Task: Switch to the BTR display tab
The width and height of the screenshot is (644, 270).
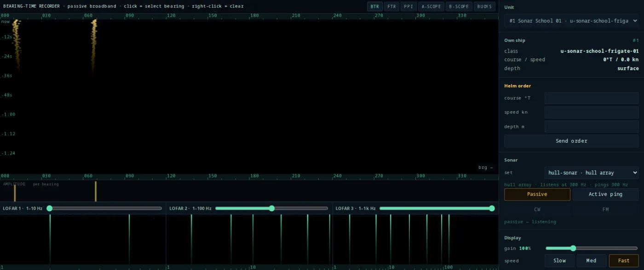Action: [x=375, y=6]
